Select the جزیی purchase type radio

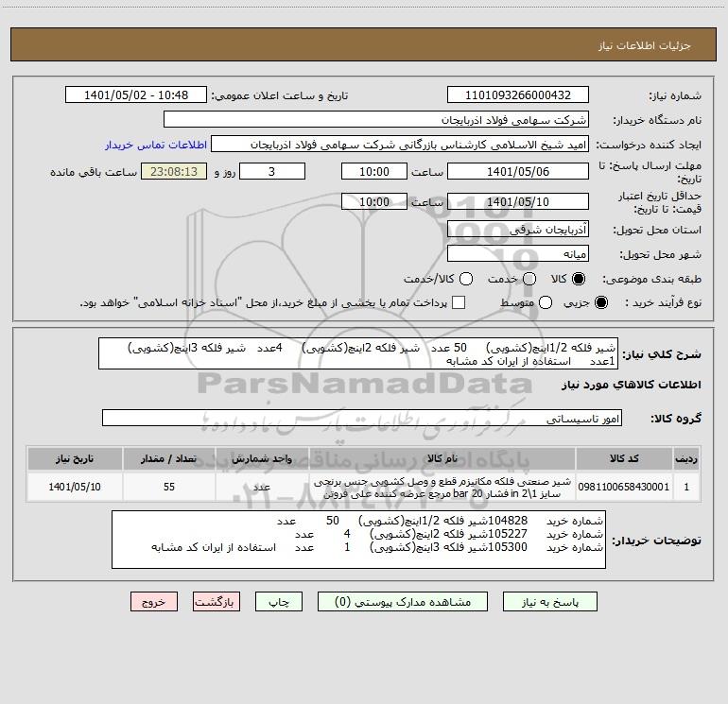coord(600,302)
